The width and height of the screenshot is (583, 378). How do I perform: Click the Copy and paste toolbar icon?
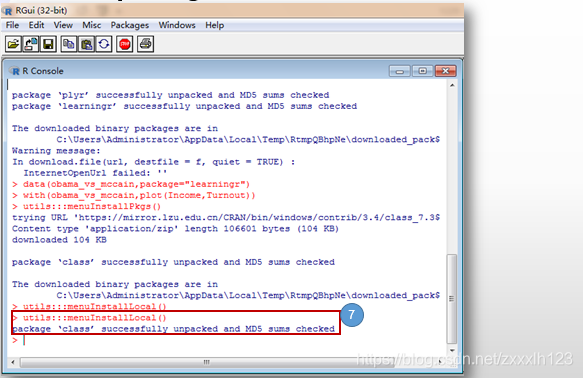click(104, 44)
